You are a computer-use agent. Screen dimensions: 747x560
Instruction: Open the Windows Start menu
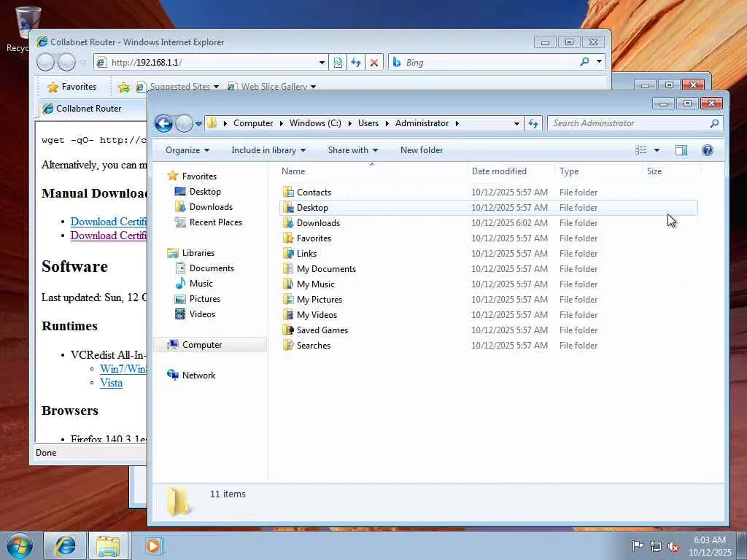pyautogui.click(x=20, y=546)
